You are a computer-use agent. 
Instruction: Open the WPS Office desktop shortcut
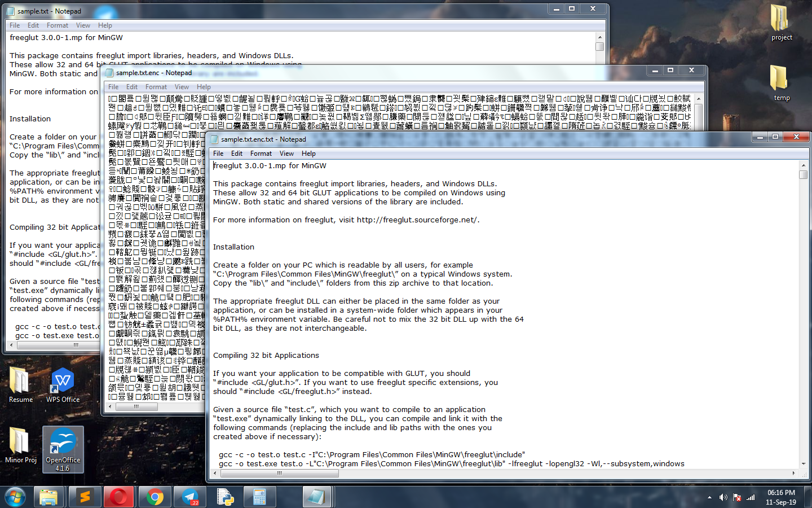(63, 385)
